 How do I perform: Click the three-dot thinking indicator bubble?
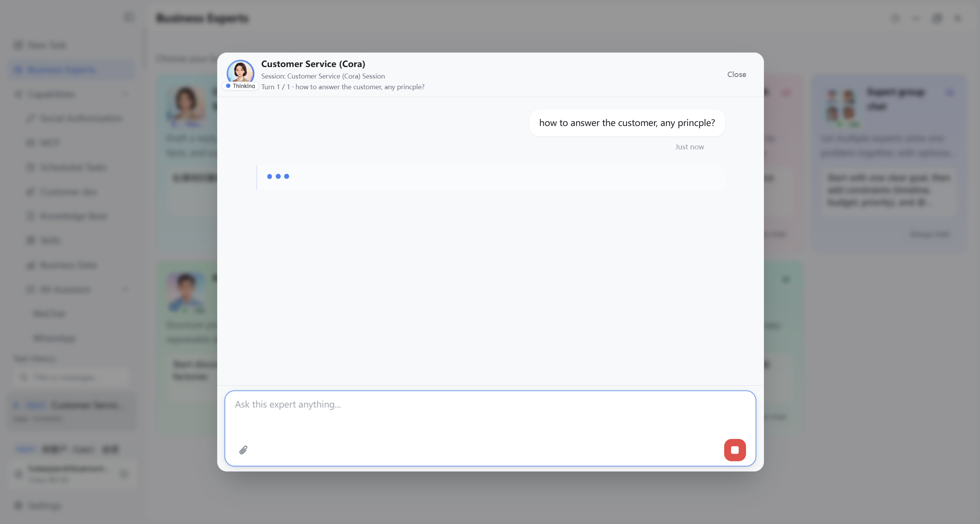click(x=491, y=177)
